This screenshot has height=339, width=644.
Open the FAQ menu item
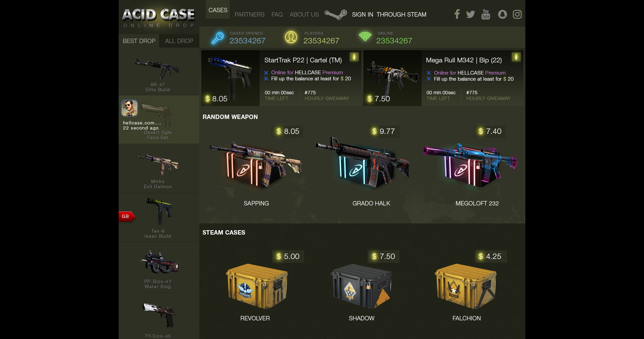pyautogui.click(x=277, y=15)
